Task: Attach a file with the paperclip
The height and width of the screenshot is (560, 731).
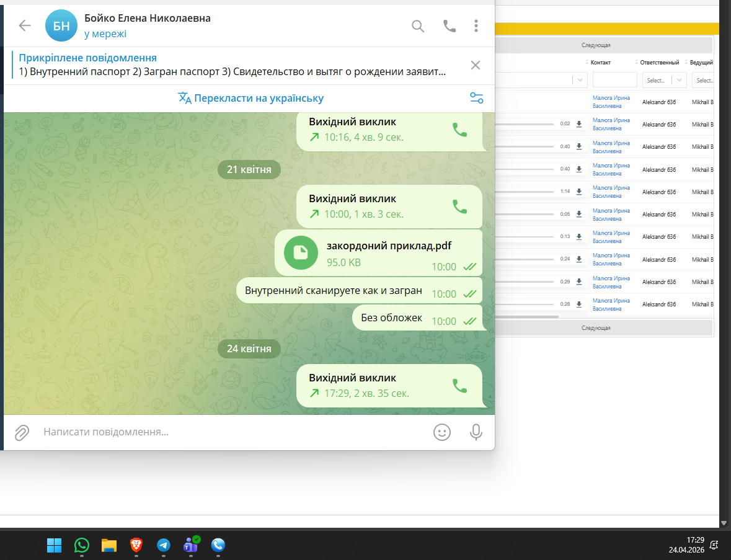Action: click(22, 433)
